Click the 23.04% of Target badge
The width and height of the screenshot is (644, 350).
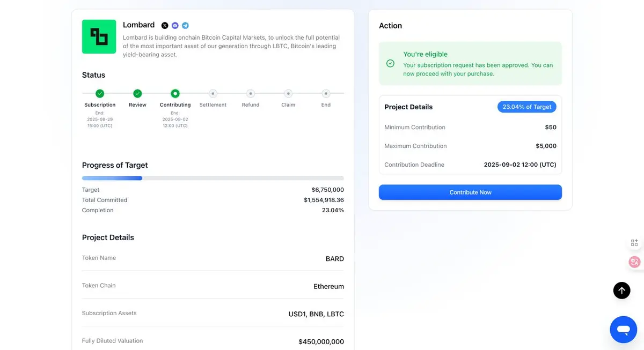pyautogui.click(x=527, y=107)
